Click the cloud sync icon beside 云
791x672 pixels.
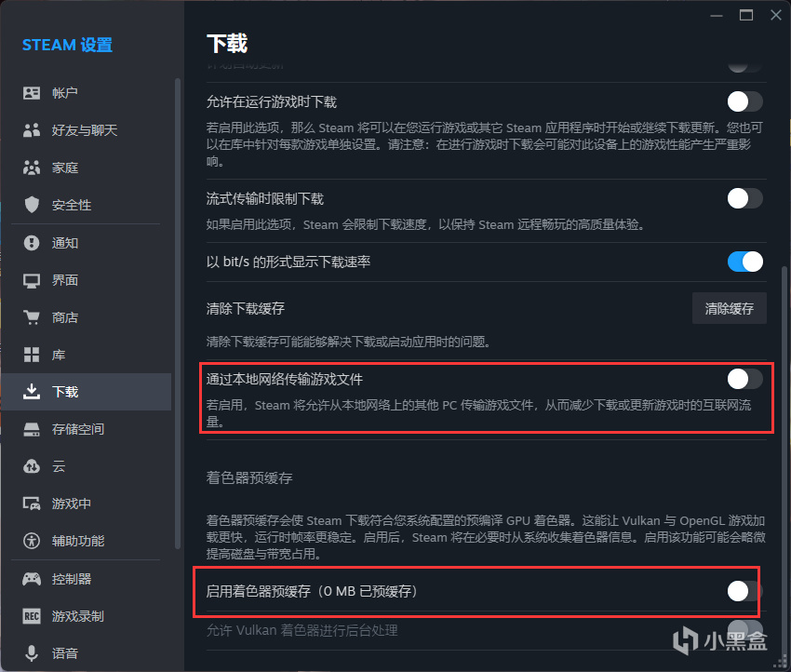coord(32,466)
